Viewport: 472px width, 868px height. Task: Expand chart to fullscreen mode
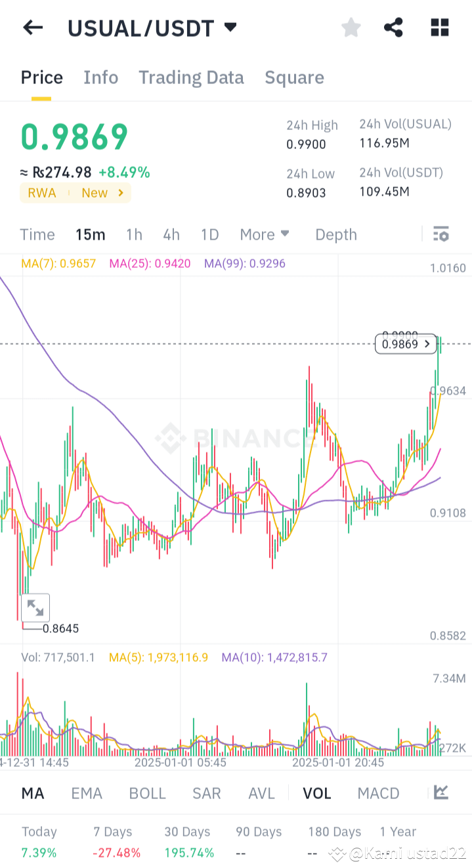[35, 607]
